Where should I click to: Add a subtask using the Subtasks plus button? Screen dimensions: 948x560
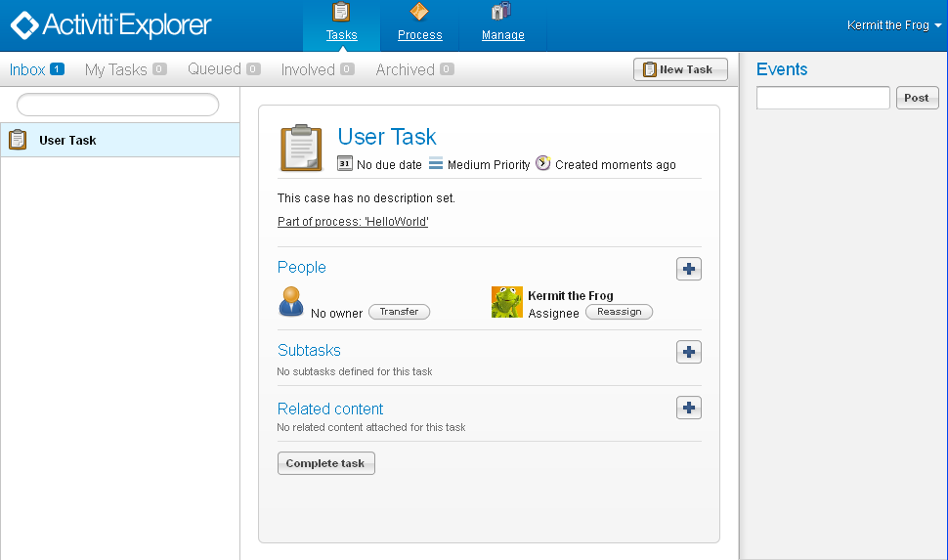coord(689,352)
